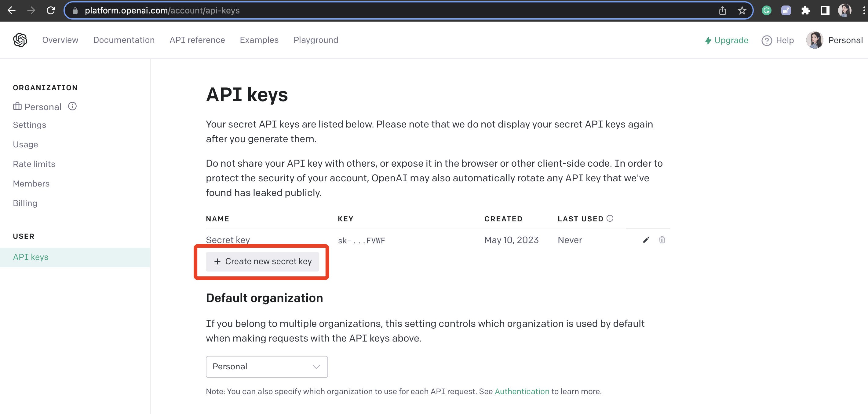
Task: Click Create new secret key button
Action: click(x=262, y=261)
